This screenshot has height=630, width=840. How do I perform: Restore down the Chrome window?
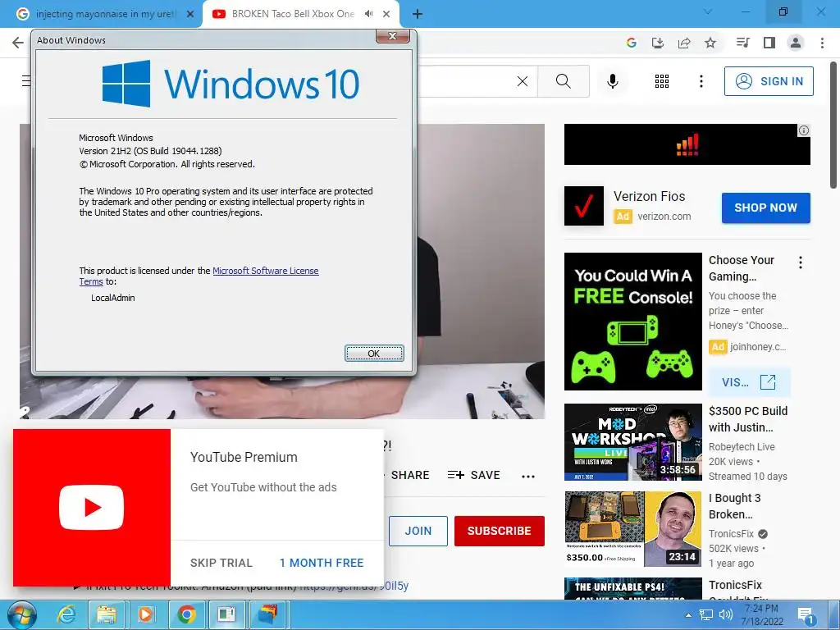tap(783, 11)
